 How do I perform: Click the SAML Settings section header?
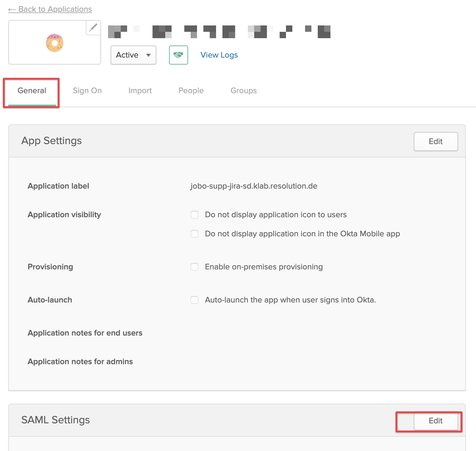56,420
